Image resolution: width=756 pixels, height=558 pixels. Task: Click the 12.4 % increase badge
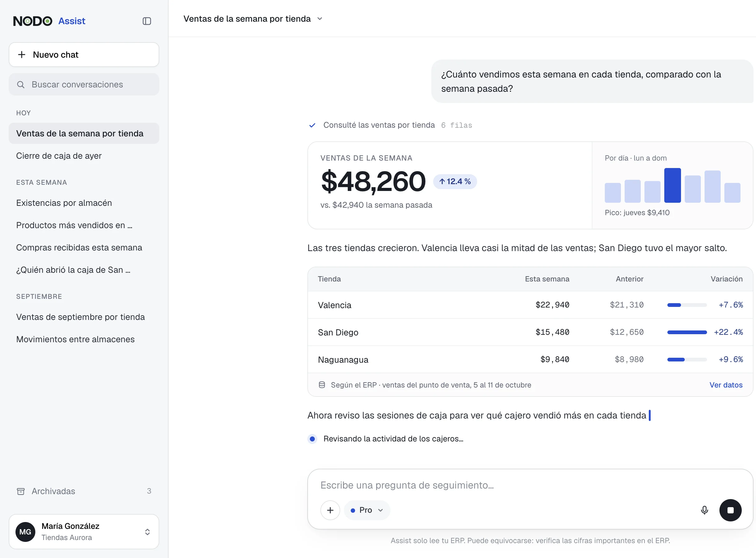pos(455,181)
